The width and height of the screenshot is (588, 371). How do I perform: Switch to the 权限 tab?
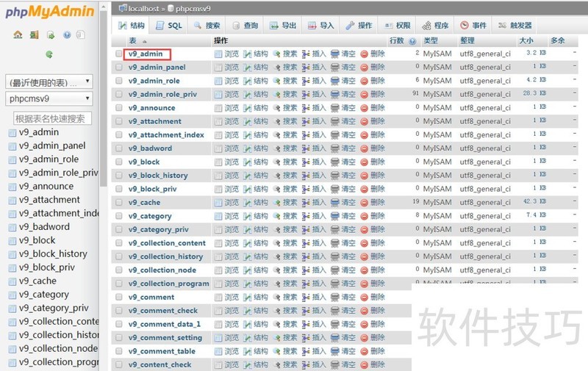pyautogui.click(x=398, y=26)
